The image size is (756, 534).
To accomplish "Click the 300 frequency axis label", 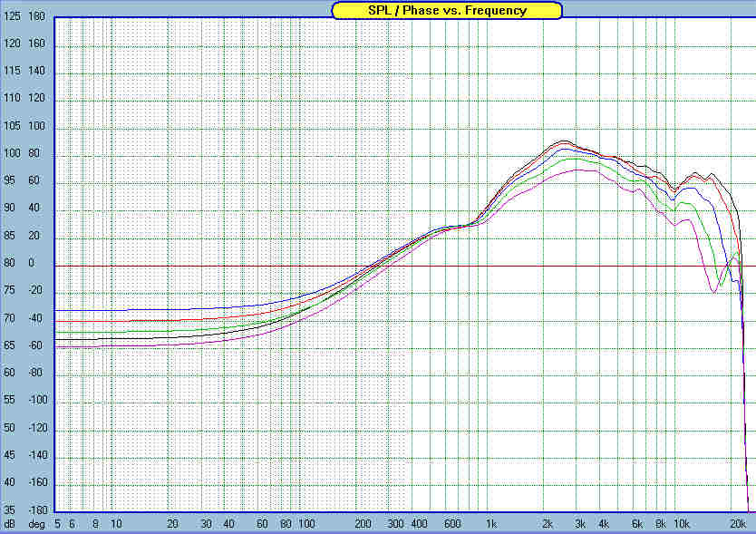I will point(396,524).
